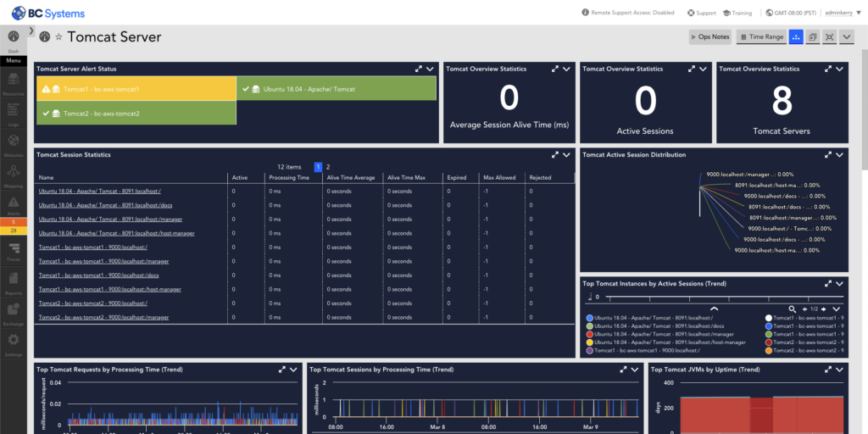This screenshot has height=434, width=868.
Task: Sort table by Alive Time Max column
Action: coord(406,178)
